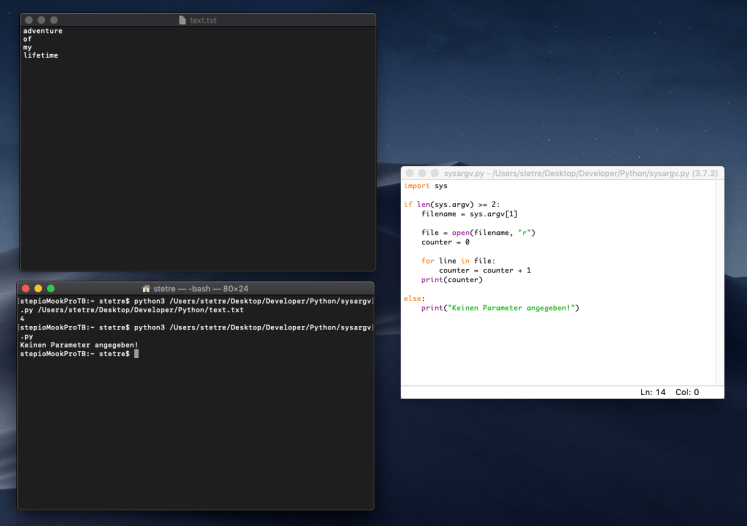The width and height of the screenshot is (747, 526).
Task: Place cursor on "lifetime" line in text.txt
Action: pyautogui.click(x=40, y=55)
